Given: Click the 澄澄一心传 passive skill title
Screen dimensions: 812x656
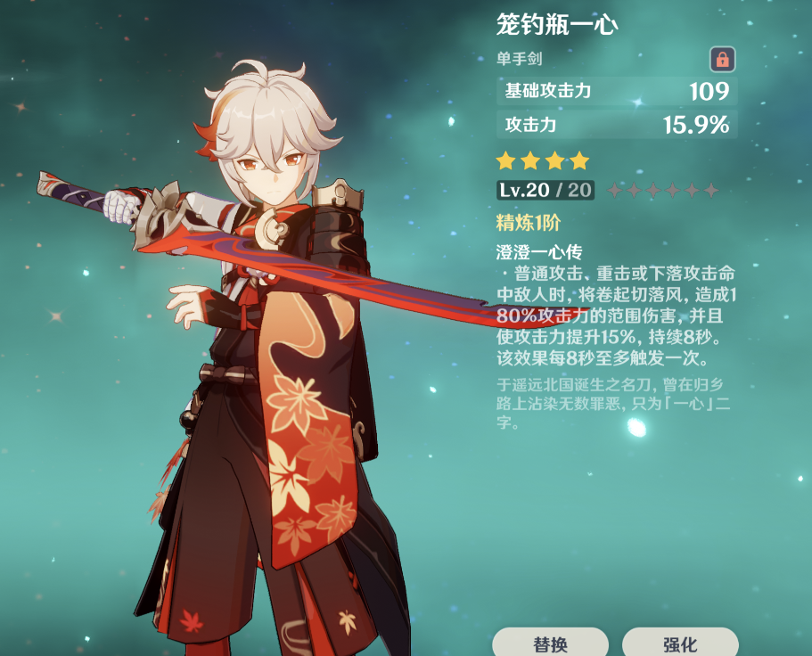Looking at the screenshot, I should (539, 252).
